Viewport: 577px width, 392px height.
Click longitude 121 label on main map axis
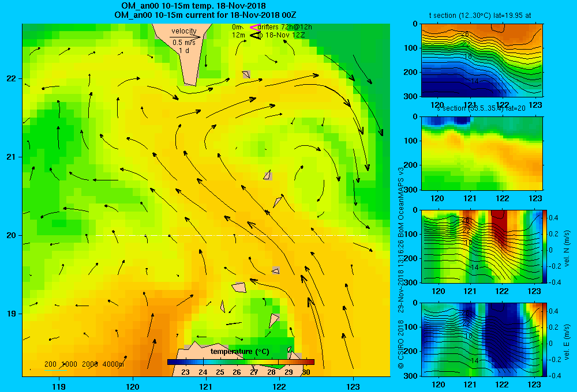coord(206,386)
